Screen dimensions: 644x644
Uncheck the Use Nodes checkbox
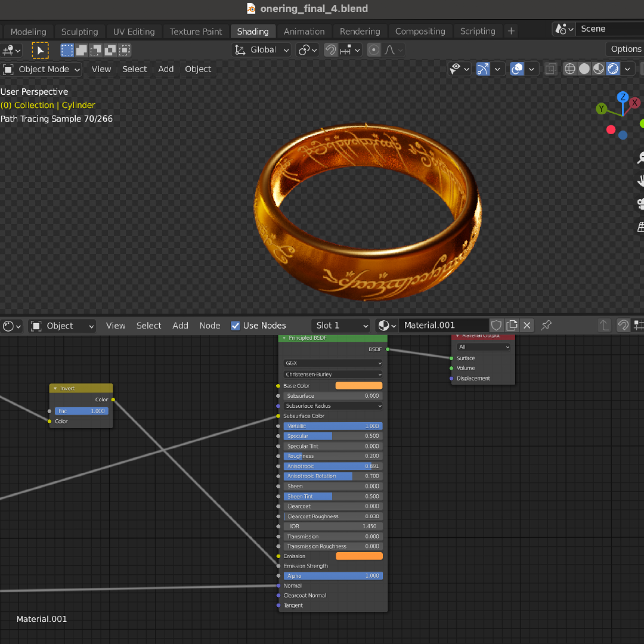coord(236,326)
